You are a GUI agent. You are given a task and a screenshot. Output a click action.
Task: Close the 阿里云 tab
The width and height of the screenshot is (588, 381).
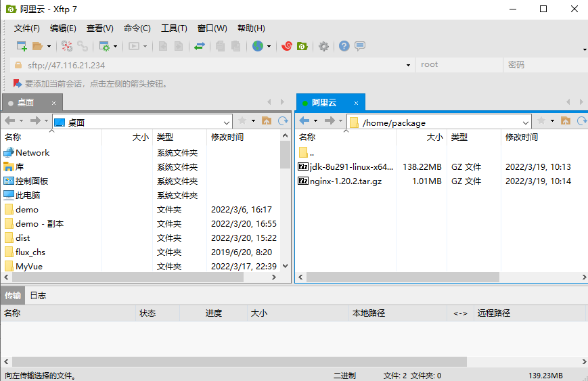(356, 103)
